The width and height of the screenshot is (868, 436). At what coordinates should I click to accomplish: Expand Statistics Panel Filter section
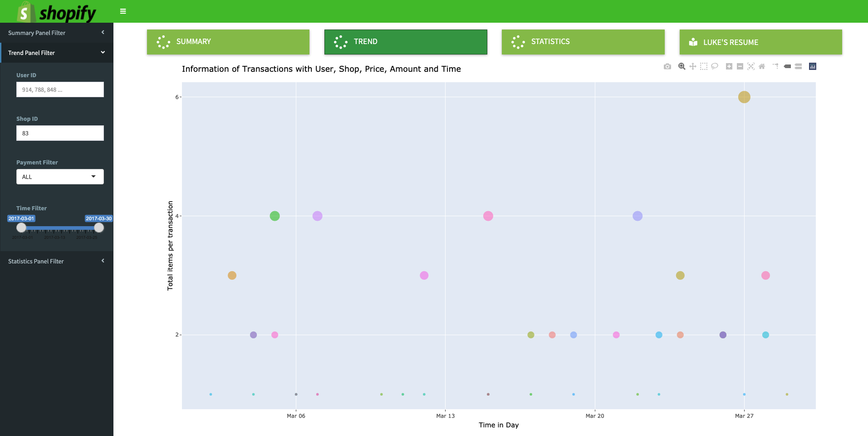[57, 261]
